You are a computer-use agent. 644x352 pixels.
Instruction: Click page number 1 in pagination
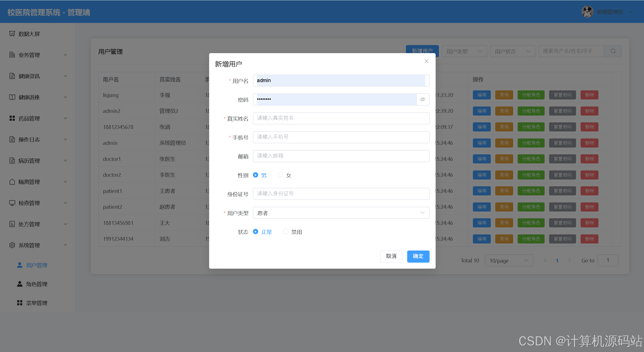click(557, 261)
